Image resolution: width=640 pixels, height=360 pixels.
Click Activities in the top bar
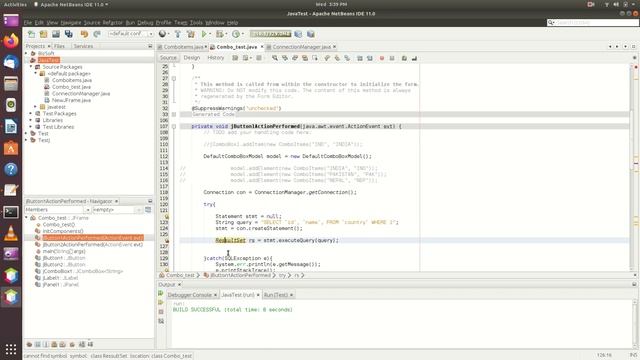(x=15, y=4)
